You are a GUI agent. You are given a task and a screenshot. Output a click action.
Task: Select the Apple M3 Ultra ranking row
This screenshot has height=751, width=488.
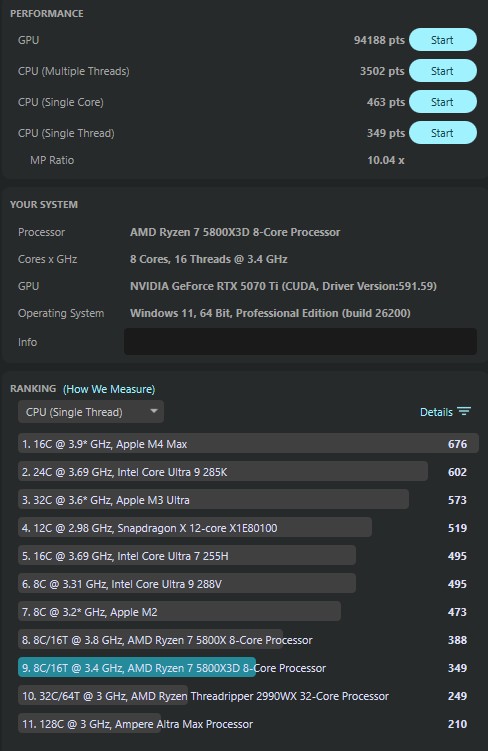[248, 500]
